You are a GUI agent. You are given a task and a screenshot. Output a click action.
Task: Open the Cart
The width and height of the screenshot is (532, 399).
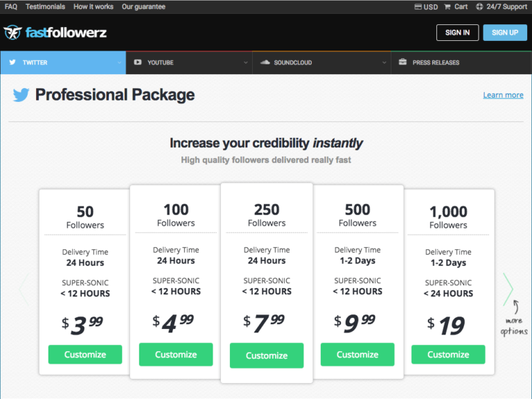coord(456,7)
